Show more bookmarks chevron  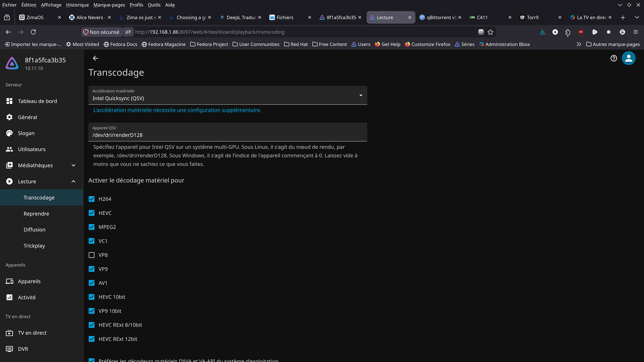point(579,44)
